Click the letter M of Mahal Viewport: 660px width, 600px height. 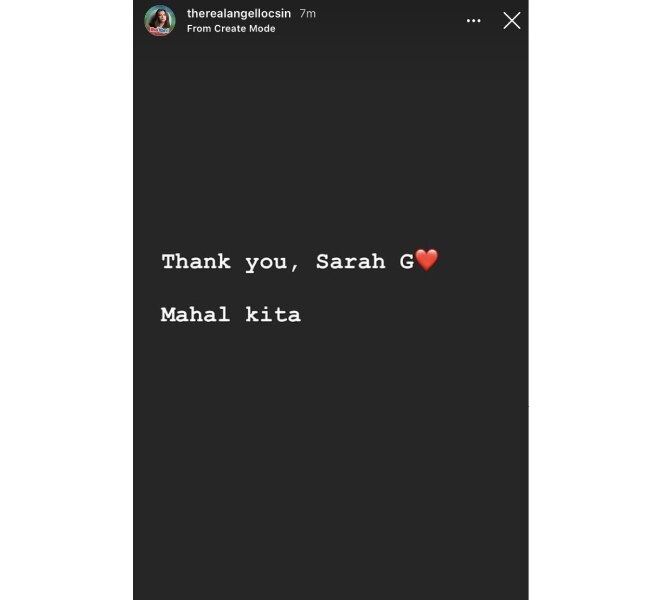tap(168, 315)
